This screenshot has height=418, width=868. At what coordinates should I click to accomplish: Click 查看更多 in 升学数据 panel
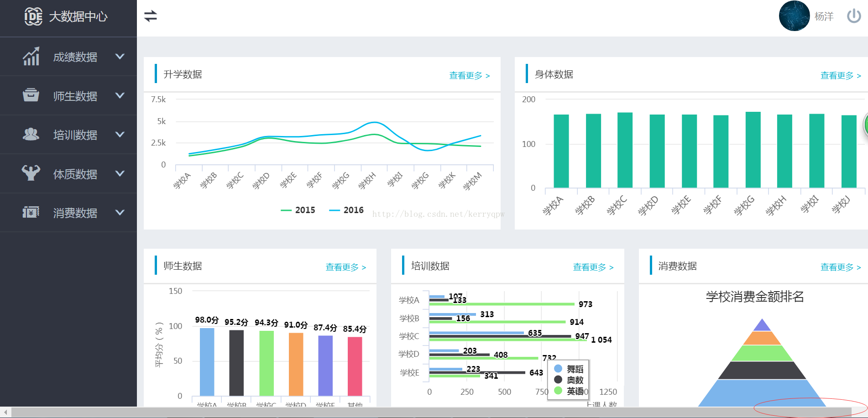470,76
